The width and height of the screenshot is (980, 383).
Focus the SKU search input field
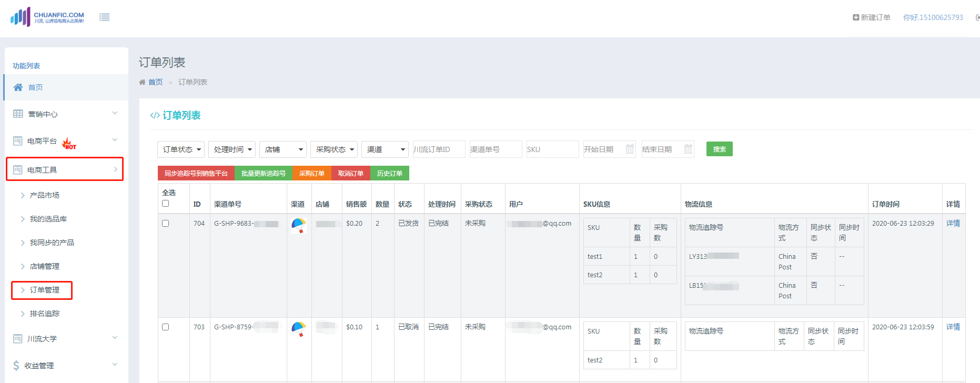point(553,149)
